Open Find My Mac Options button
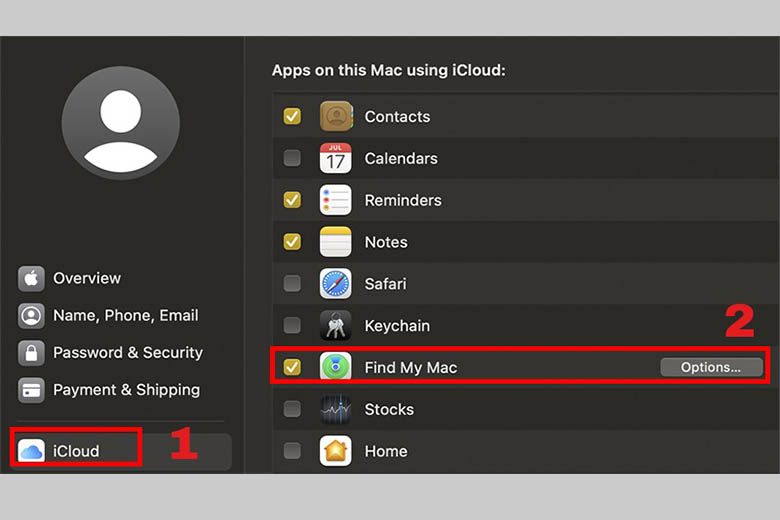The height and width of the screenshot is (520, 780). click(x=711, y=367)
